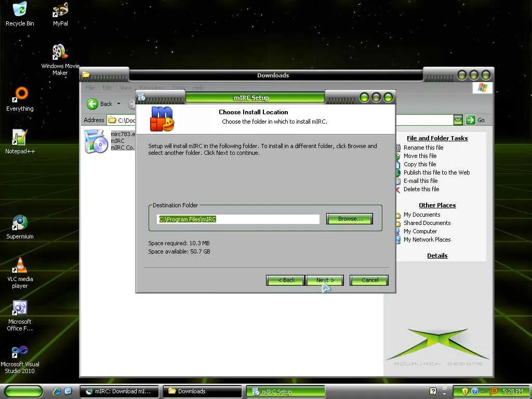This screenshot has height=399, width=532.
Task: Click the help question mark tray icon
Action: pyautogui.click(x=433, y=391)
